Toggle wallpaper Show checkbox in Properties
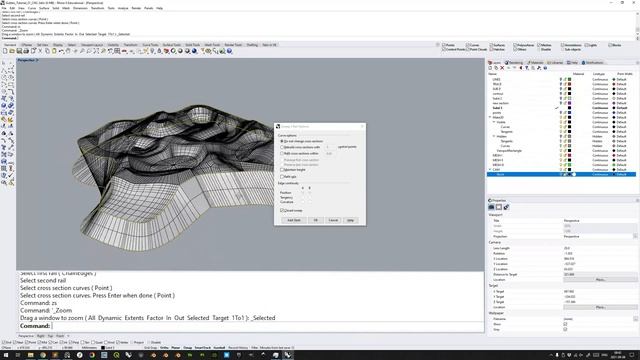 click(x=565, y=324)
